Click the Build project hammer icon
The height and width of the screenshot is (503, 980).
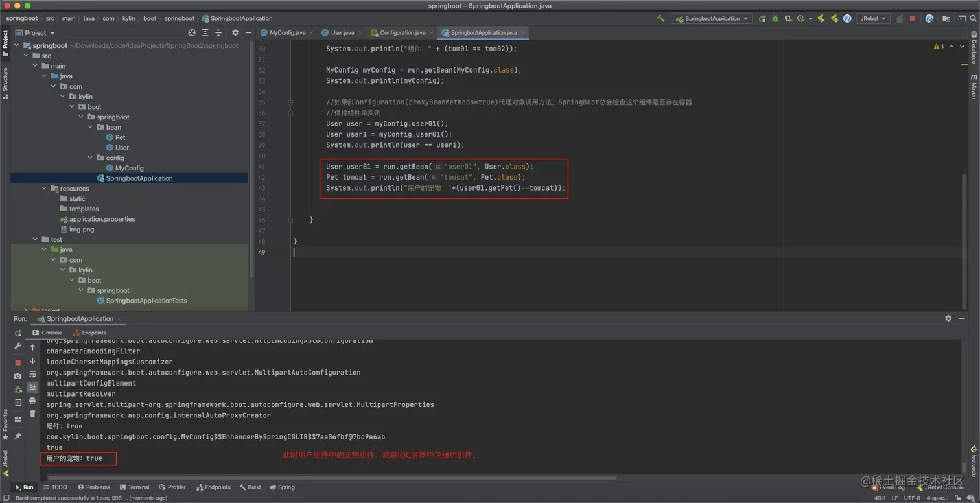pos(660,19)
